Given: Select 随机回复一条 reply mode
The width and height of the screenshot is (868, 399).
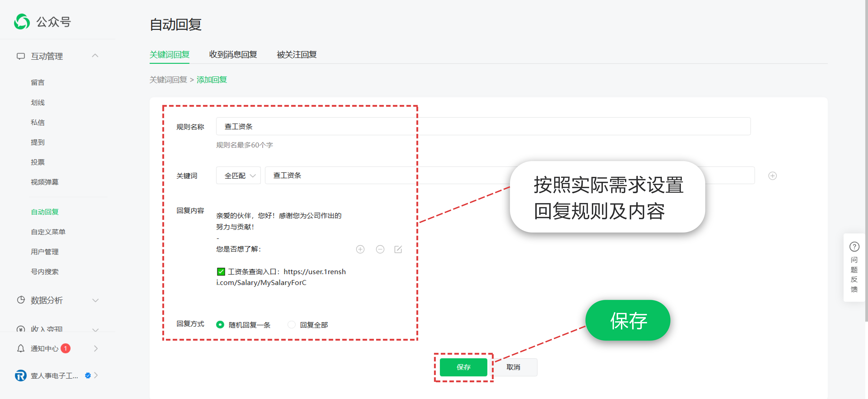Looking at the screenshot, I should pyautogui.click(x=220, y=324).
